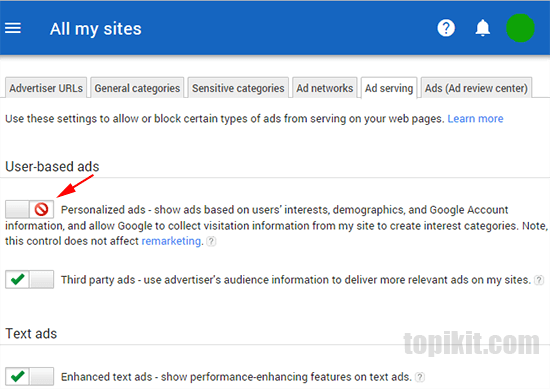The image size is (550, 389).
Task: Toggle the Enhanced text ads switch
Action: pyautogui.click(x=29, y=376)
